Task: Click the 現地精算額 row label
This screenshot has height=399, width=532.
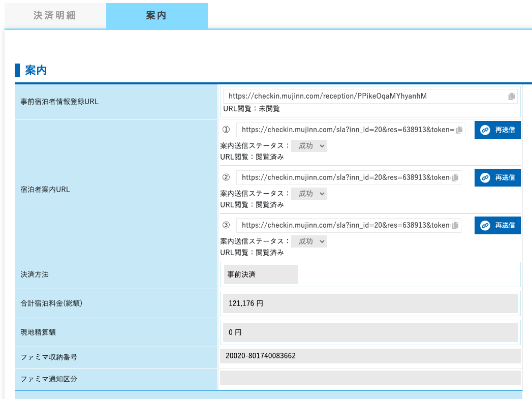Action: 38,332
